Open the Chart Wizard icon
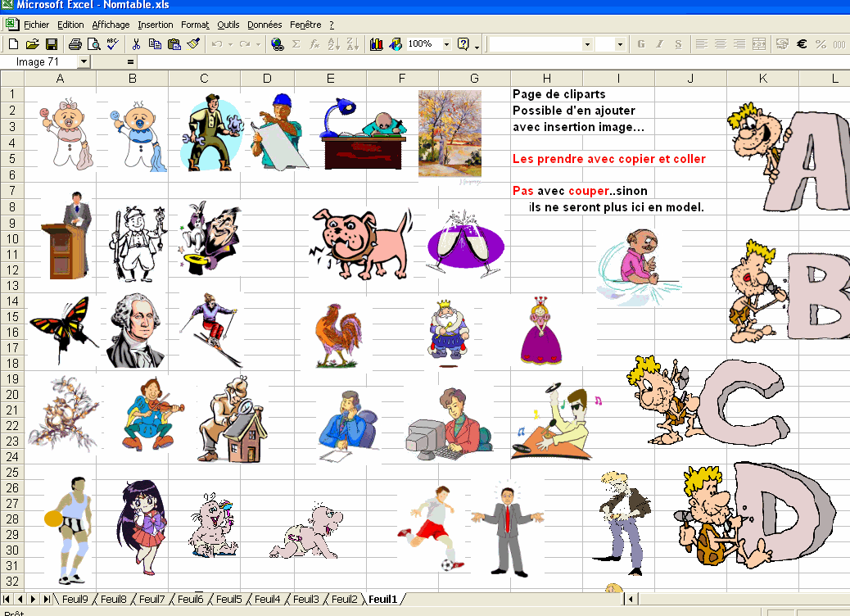Image resolution: width=850 pixels, height=616 pixels. tap(377, 44)
